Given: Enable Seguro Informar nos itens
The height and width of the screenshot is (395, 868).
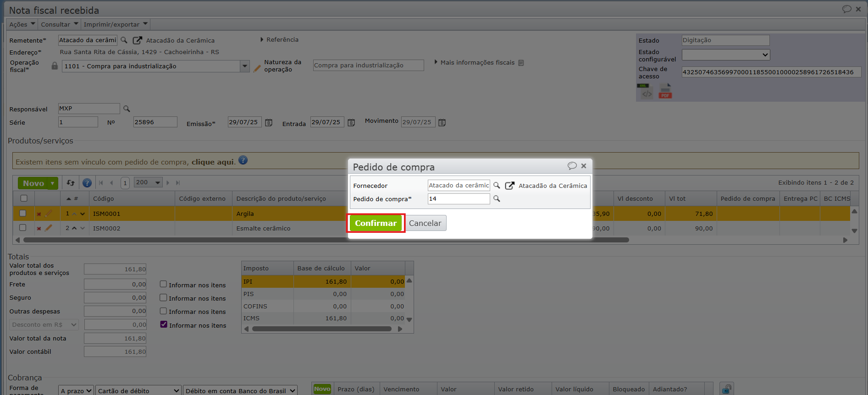Looking at the screenshot, I should pos(163,297).
